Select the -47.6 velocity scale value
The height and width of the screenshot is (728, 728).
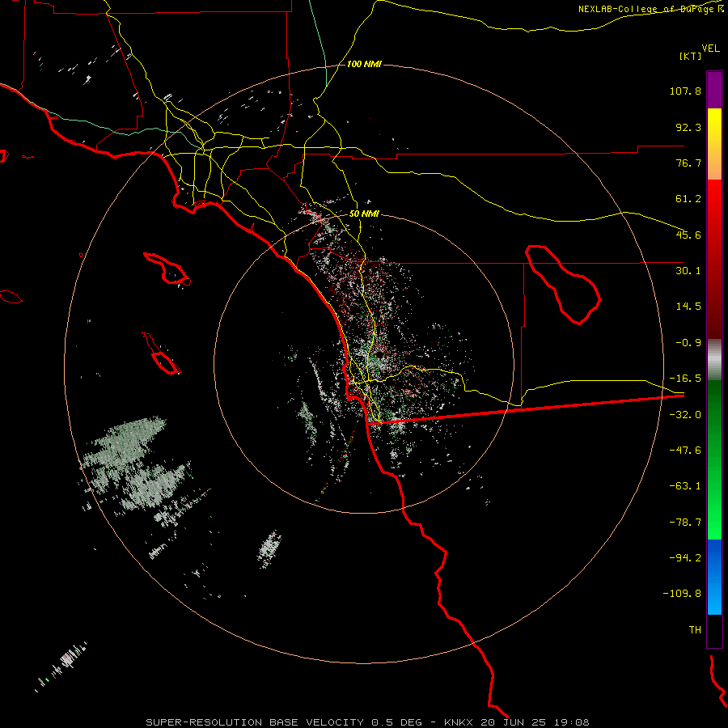(x=685, y=451)
